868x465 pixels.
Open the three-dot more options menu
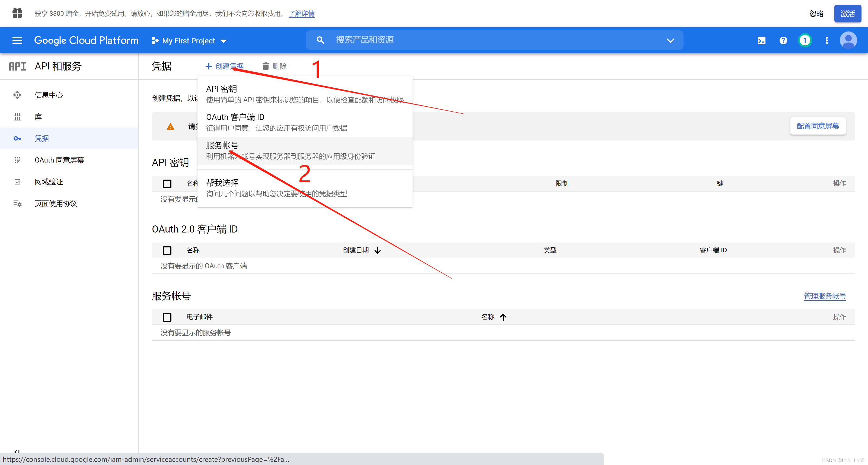pyautogui.click(x=826, y=40)
